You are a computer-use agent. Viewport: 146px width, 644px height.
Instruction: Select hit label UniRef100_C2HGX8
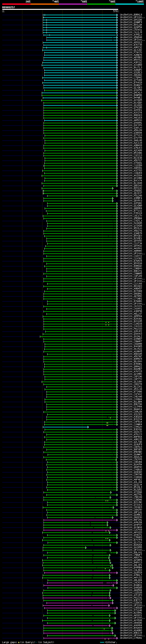(x=131, y=324)
